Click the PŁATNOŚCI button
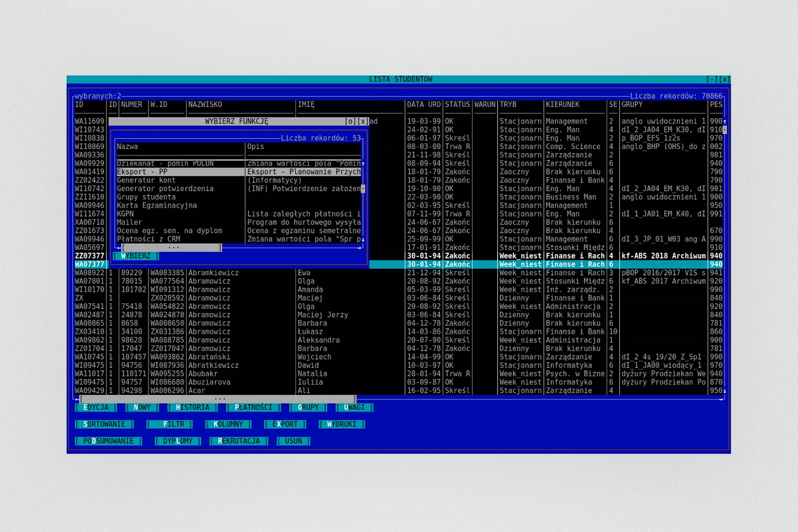 (253, 407)
